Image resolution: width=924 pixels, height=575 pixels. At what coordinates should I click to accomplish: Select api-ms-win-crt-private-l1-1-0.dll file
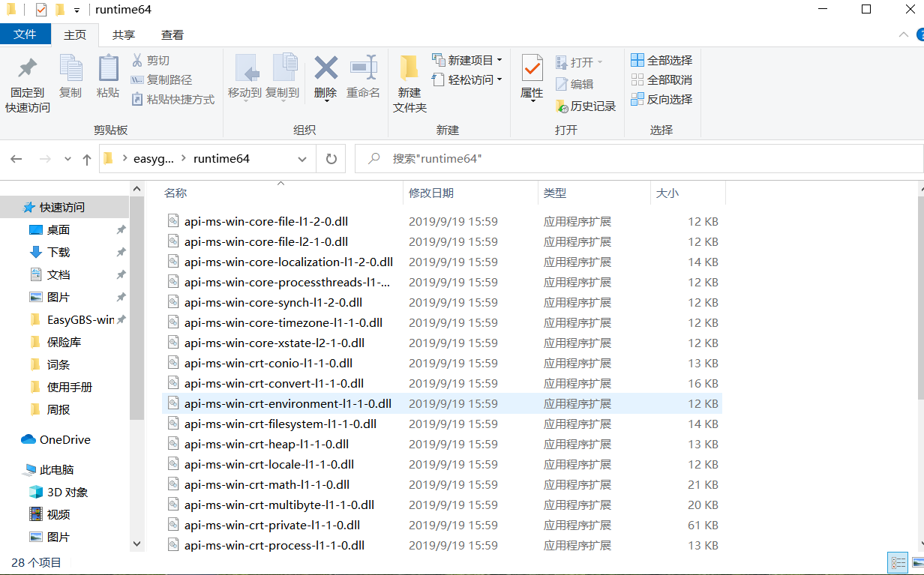pyautogui.click(x=442, y=525)
